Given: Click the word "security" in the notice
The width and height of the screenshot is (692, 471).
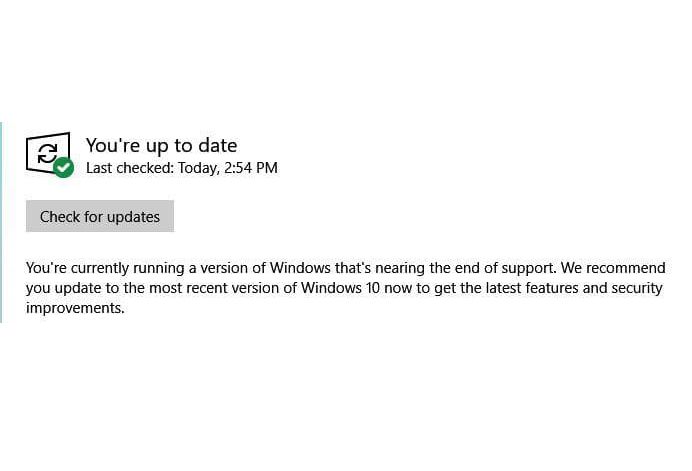Looking at the screenshot, I should click(x=637, y=288).
